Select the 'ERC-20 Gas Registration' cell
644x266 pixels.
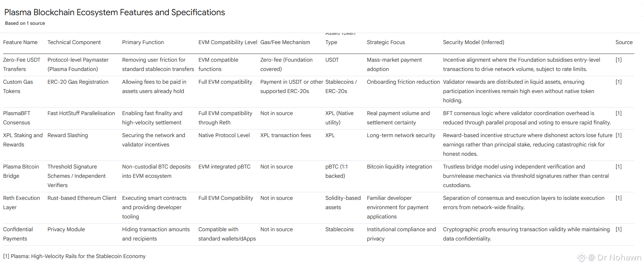click(x=78, y=82)
